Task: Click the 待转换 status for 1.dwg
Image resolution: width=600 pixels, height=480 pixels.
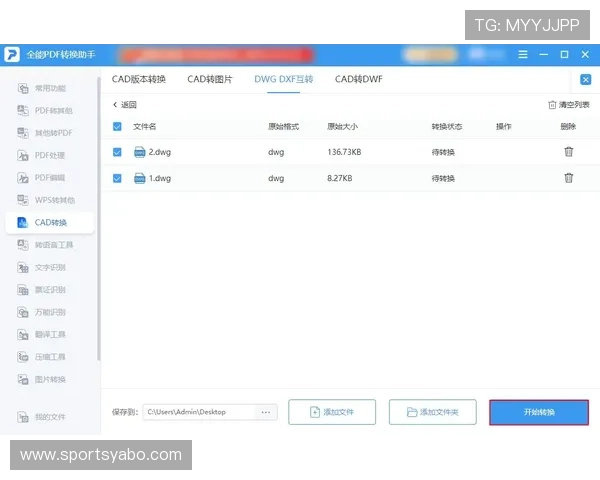Action: point(443,178)
